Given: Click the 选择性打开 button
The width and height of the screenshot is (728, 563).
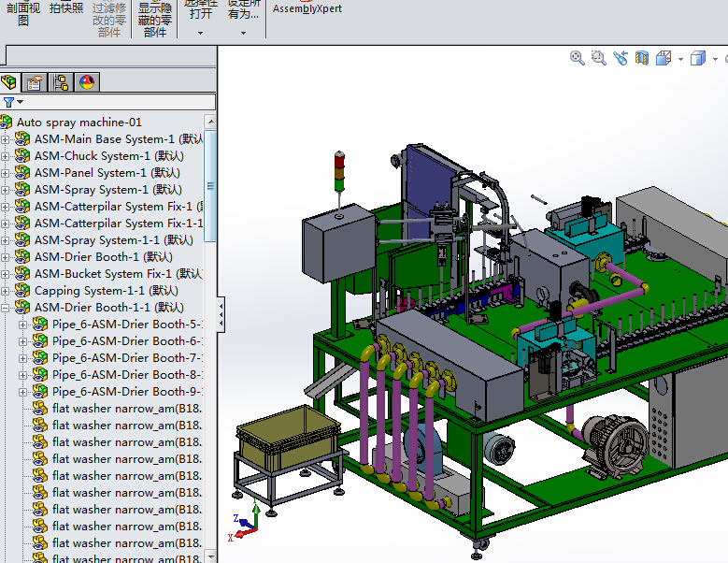Looking at the screenshot, I should pos(201,9).
